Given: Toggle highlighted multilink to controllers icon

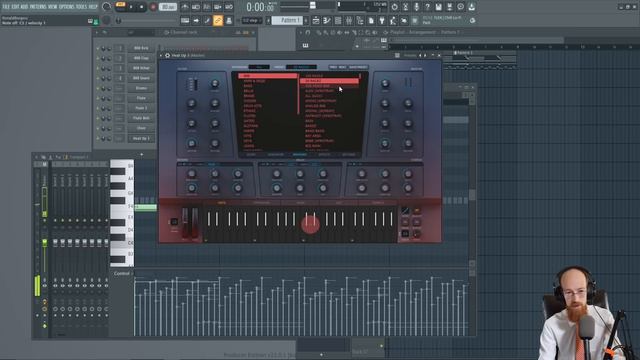Looking at the screenshot, I should click(218, 20).
